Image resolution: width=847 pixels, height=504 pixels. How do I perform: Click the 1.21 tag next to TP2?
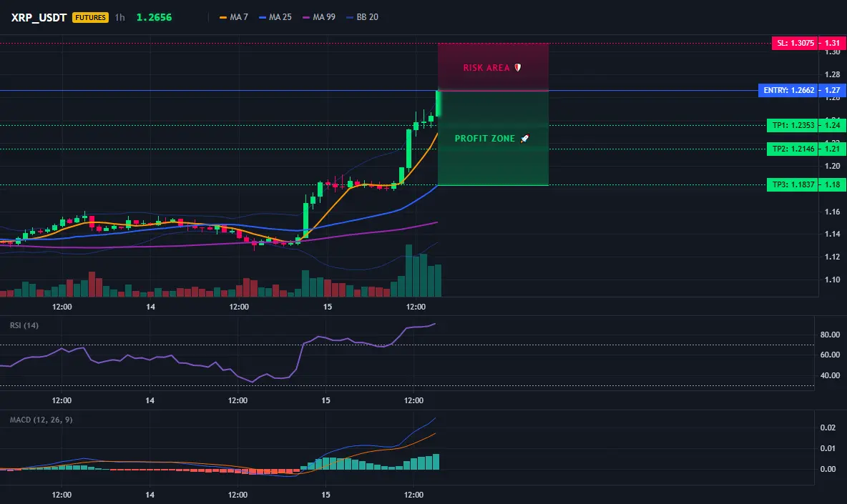point(833,149)
